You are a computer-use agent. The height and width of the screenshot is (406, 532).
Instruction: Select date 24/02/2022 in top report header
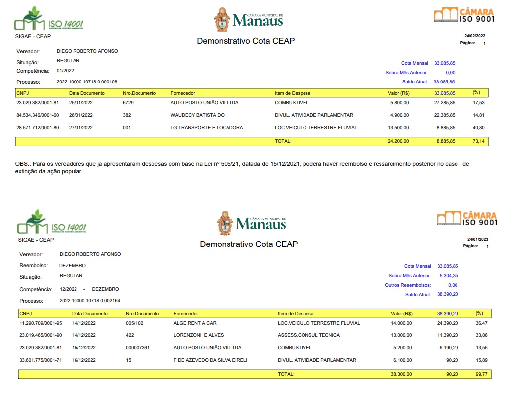point(475,36)
